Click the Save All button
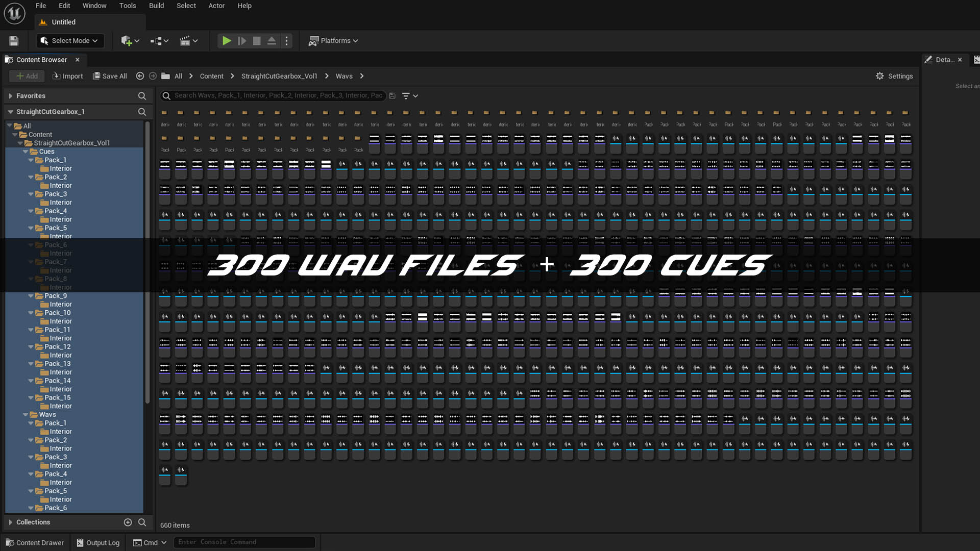Viewport: 980px width, 551px height. click(x=110, y=76)
